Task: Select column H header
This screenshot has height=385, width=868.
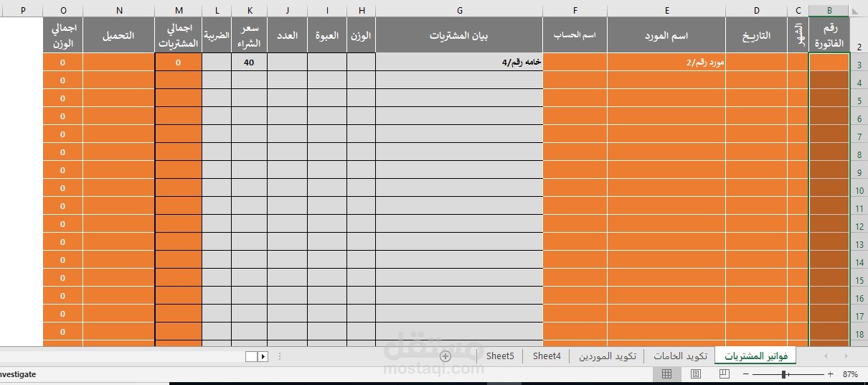Action: click(x=362, y=11)
